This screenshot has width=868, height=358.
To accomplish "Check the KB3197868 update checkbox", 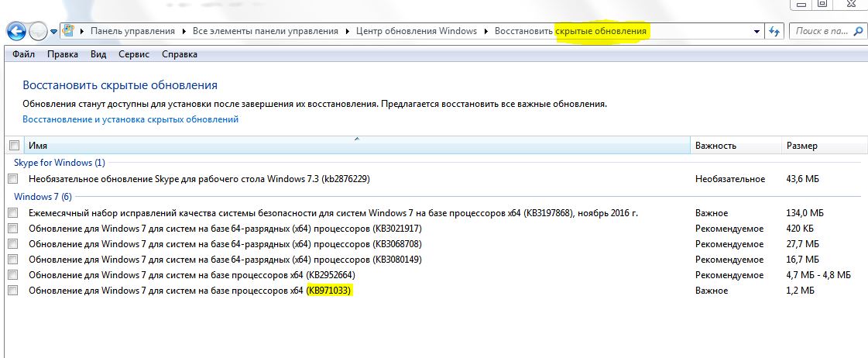I will tap(13, 213).
